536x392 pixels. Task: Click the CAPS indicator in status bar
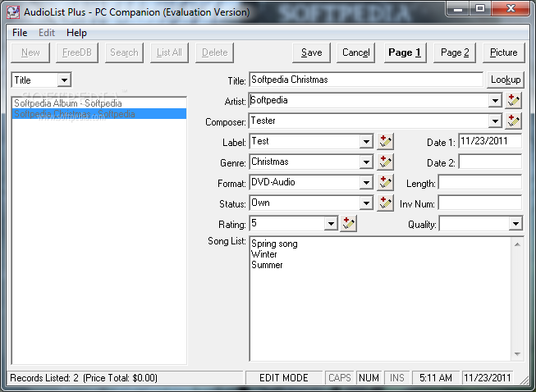pos(340,378)
